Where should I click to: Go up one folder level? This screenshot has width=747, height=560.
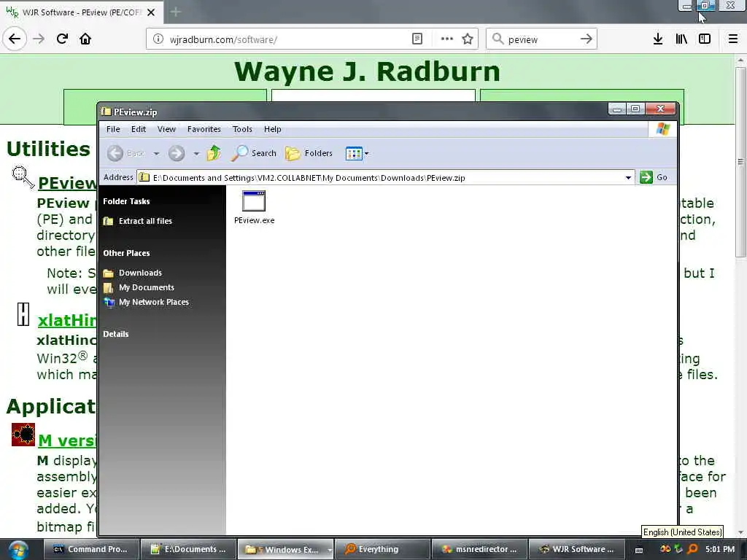tap(214, 153)
